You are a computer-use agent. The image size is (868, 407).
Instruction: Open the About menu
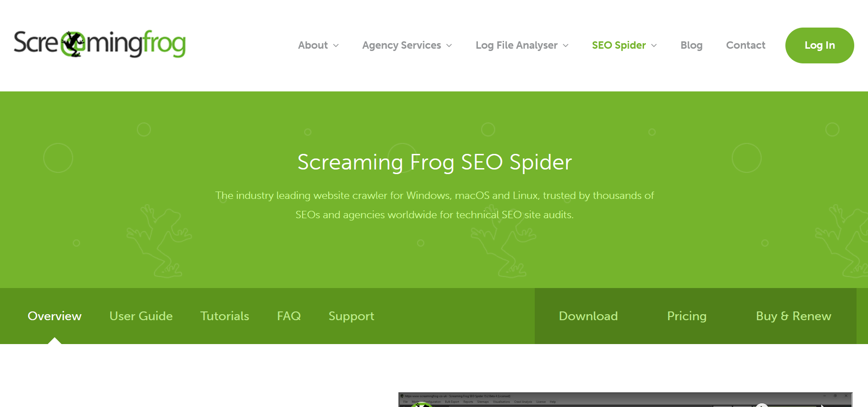click(313, 45)
